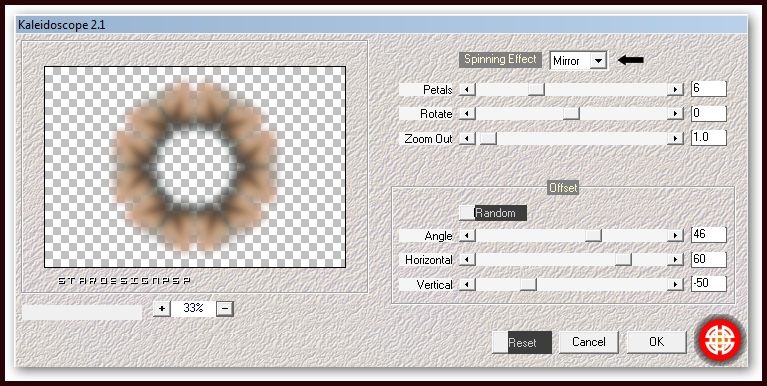Zoom in preview with plus button

tap(161, 308)
